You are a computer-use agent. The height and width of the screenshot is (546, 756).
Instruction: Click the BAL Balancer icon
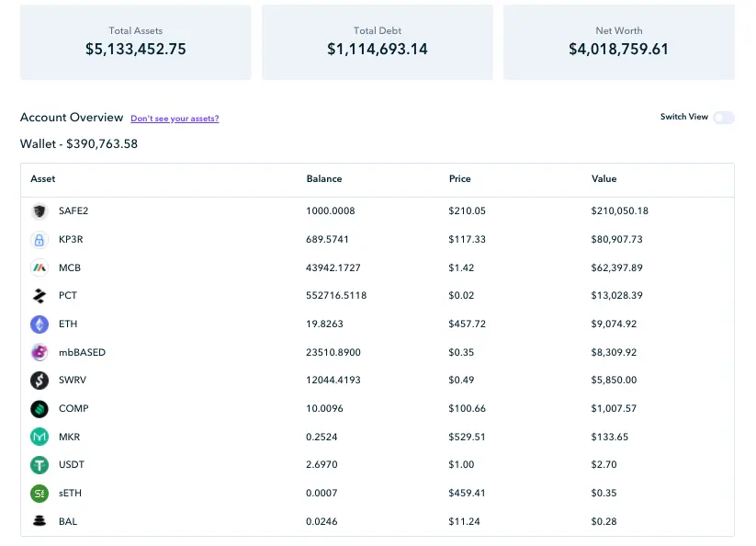click(x=39, y=521)
